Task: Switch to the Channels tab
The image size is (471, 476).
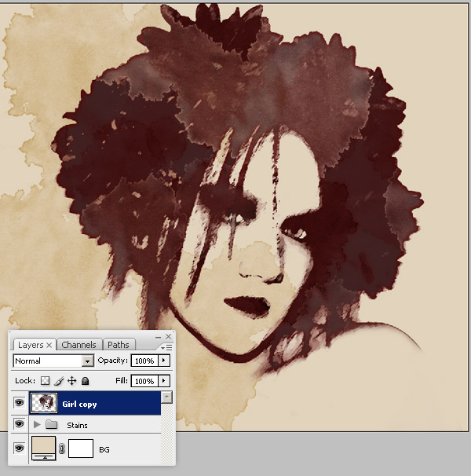Action: point(78,345)
